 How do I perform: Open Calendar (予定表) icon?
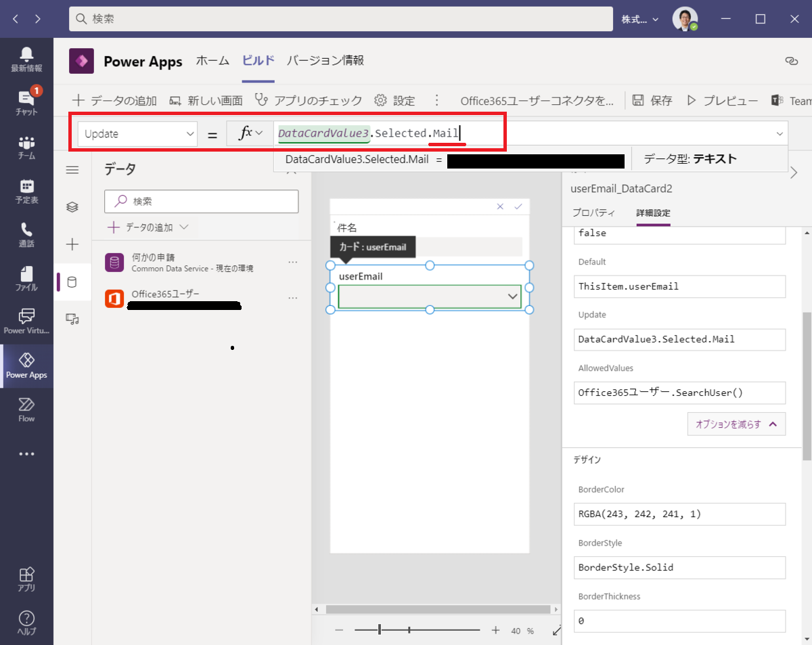point(26,191)
